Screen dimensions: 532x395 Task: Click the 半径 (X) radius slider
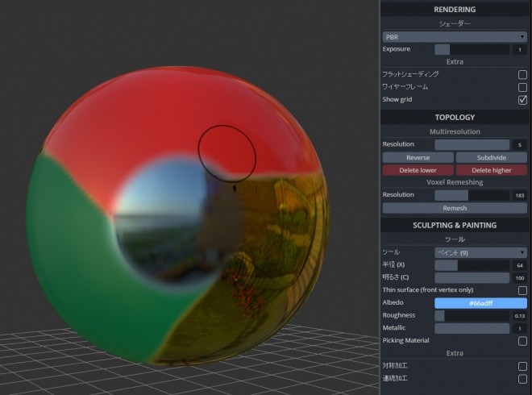click(472, 265)
